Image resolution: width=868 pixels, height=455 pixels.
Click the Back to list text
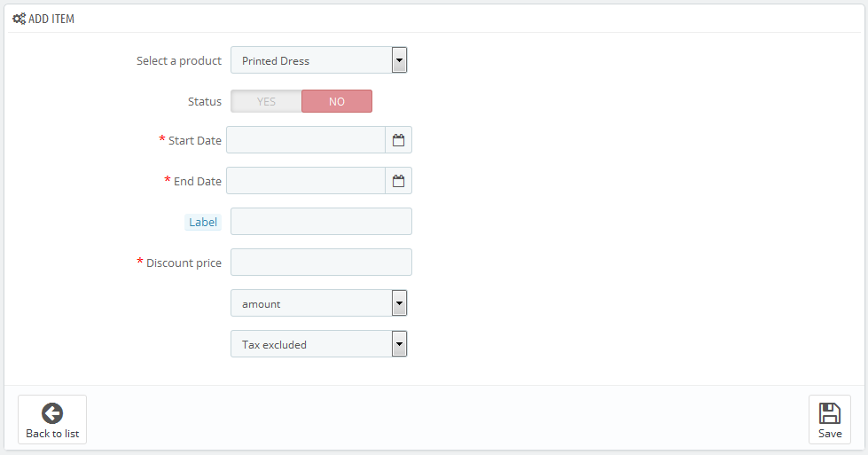point(52,434)
